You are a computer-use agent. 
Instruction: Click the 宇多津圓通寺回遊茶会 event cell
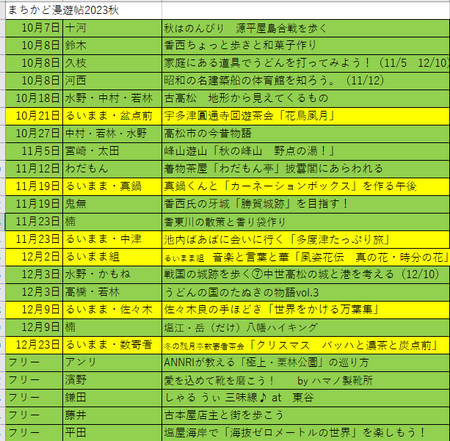point(306,116)
